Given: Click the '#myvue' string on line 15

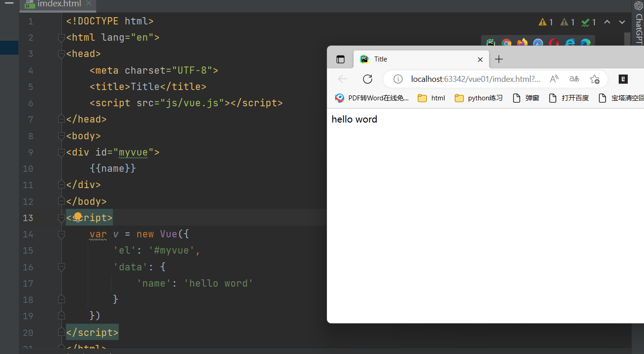Looking at the screenshot, I should tap(172, 250).
